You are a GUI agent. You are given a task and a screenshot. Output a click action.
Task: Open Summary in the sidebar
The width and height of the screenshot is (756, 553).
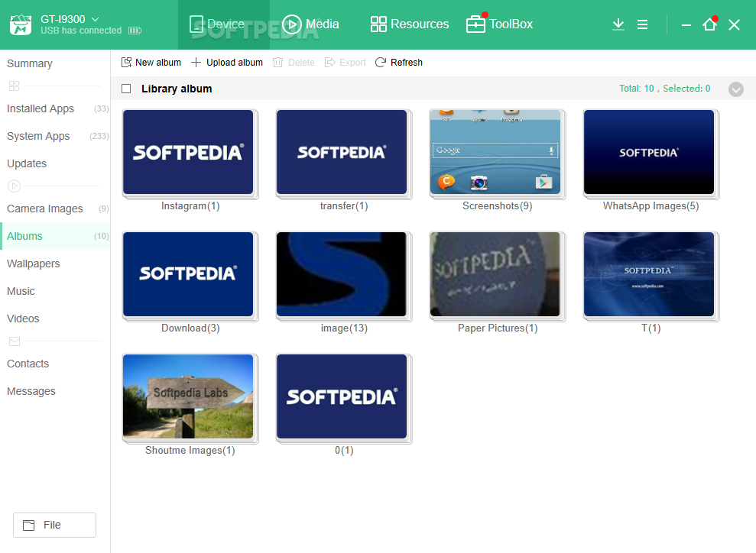55,63
